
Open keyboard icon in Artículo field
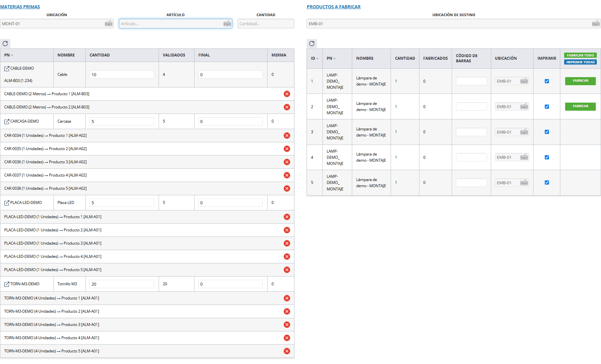tap(227, 24)
